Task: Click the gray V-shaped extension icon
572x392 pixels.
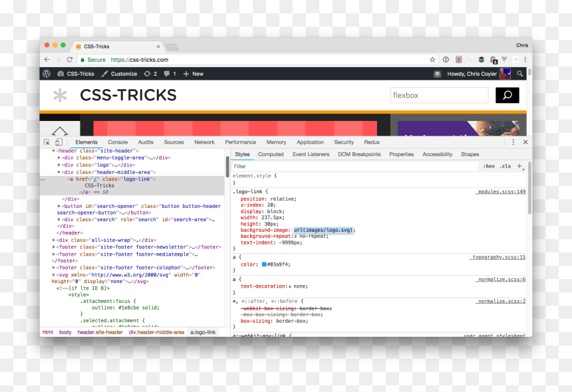Action: [x=505, y=59]
